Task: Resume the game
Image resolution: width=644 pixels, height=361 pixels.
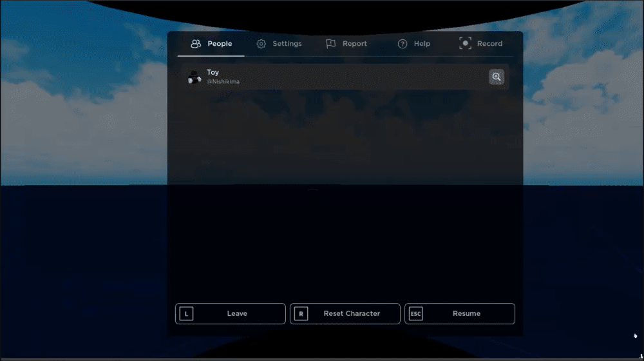Action: 460,314
